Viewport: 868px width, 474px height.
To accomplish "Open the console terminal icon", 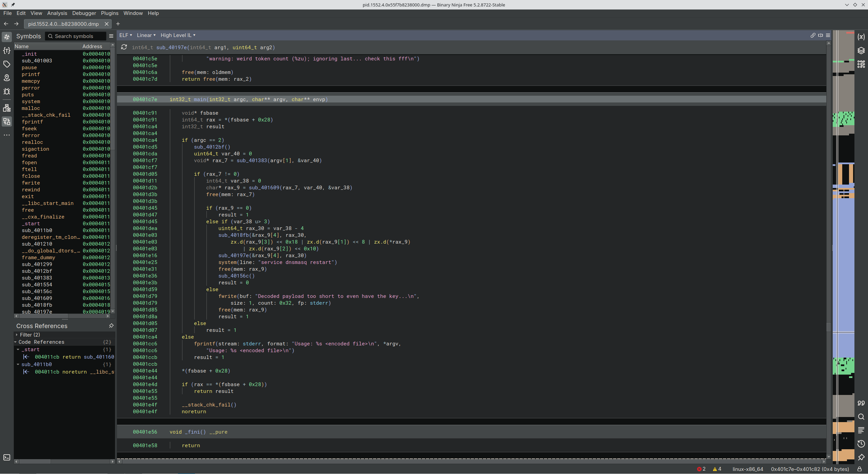I will pyautogui.click(x=7, y=457).
